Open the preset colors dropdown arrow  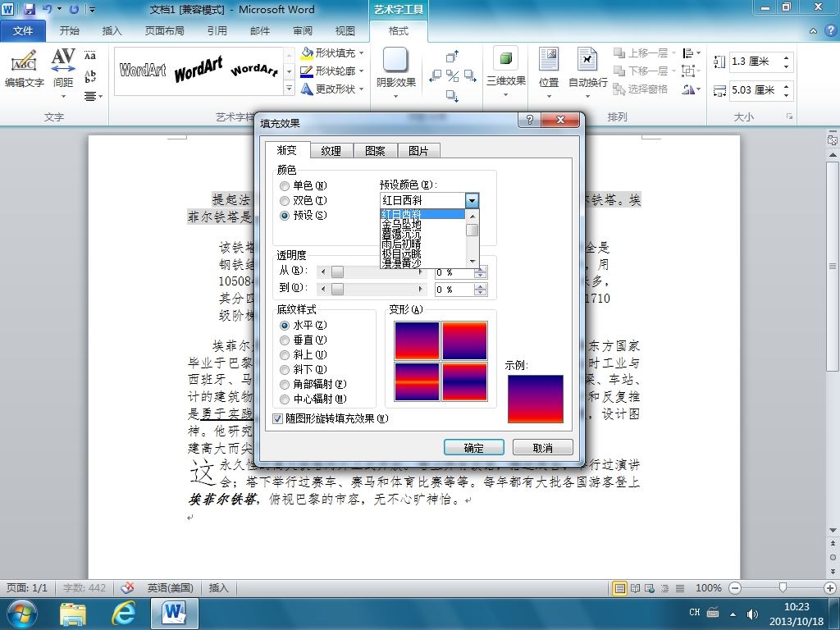point(472,201)
